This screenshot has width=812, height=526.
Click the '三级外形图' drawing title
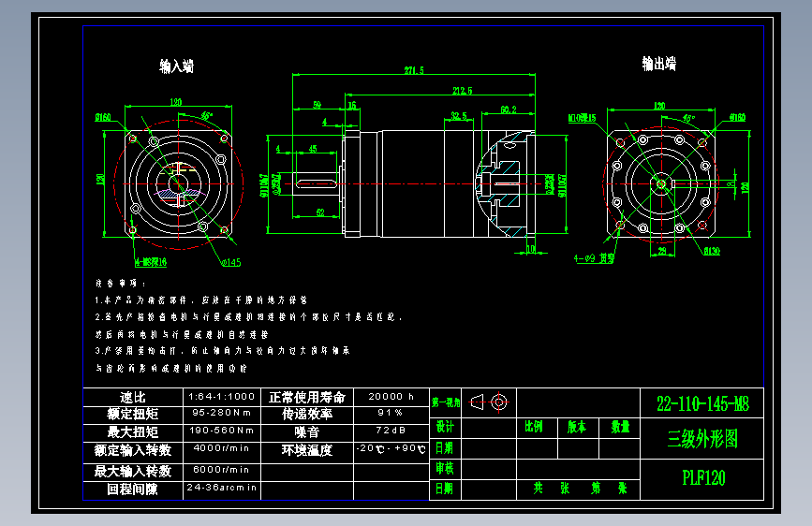[702, 439]
